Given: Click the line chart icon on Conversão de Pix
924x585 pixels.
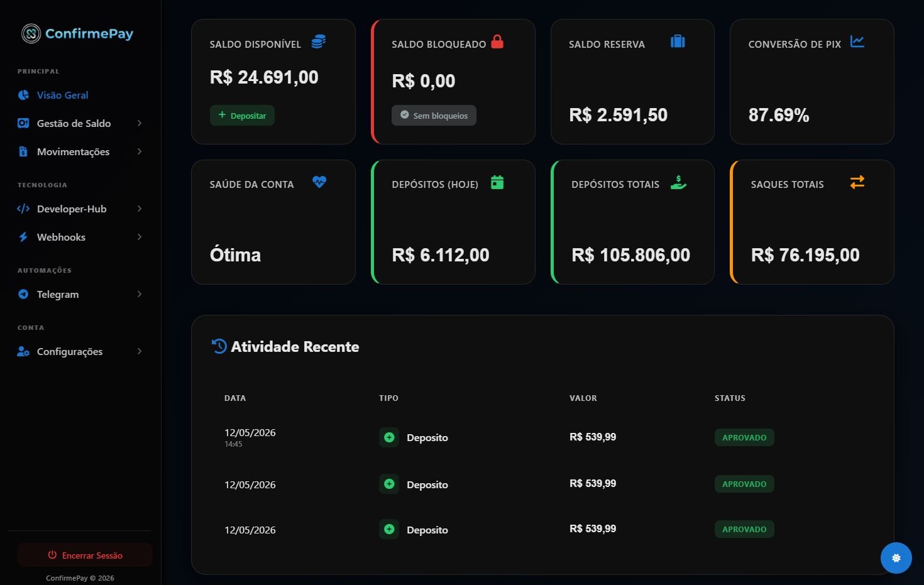Looking at the screenshot, I should 857,41.
